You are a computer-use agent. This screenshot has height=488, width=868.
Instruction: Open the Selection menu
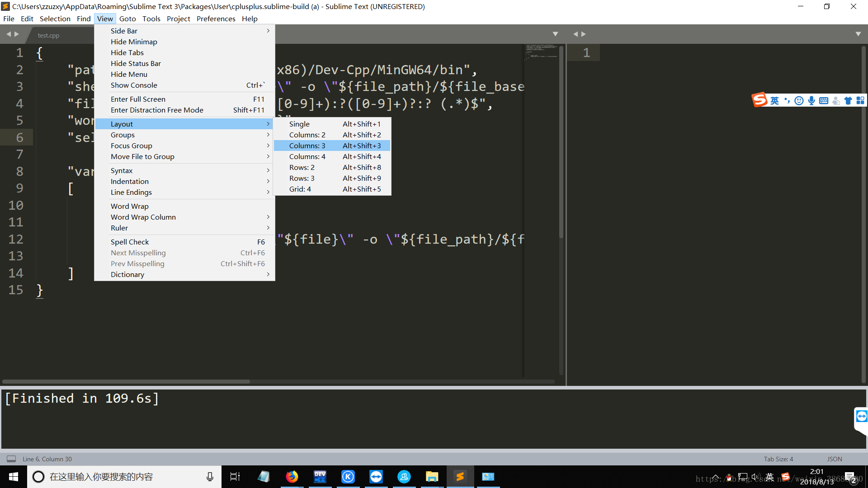click(x=55, y=19)
